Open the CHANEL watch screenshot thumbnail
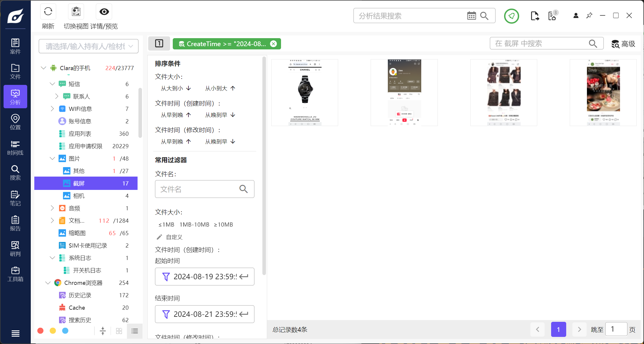Screen dimensions: 644x344 tap(305, 93)
